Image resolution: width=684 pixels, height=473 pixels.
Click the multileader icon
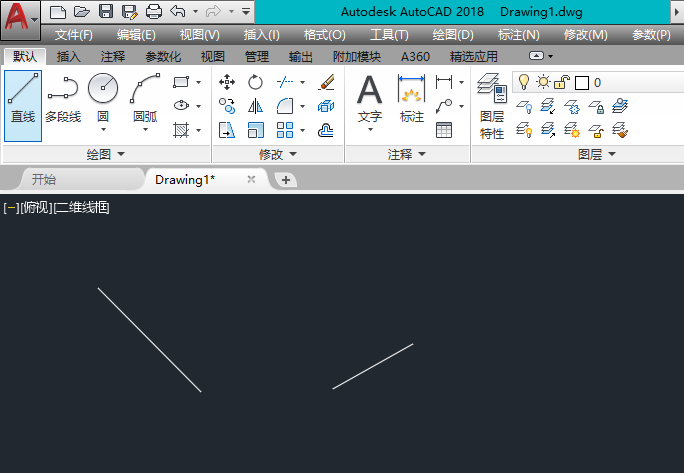coord(444,106)
